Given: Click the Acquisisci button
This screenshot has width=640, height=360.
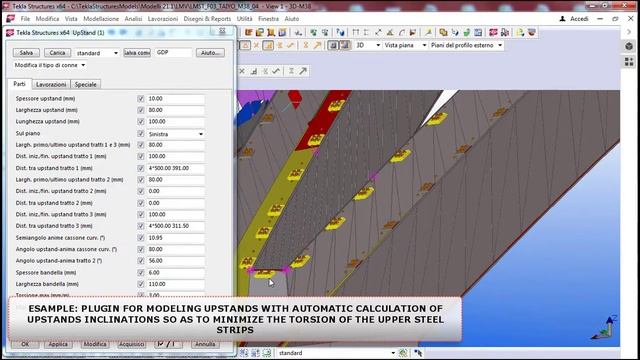Looking at the screenshot, I should point(131,344).
